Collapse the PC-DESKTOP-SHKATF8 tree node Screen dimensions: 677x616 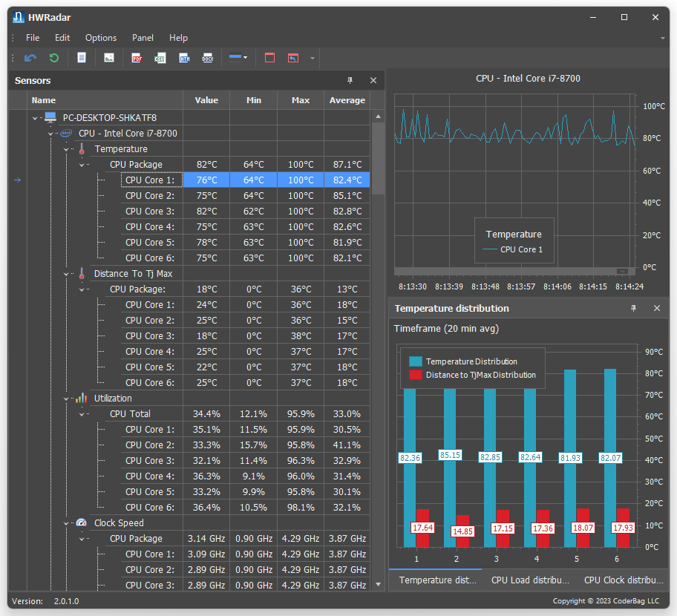click(x=35, y=118)
